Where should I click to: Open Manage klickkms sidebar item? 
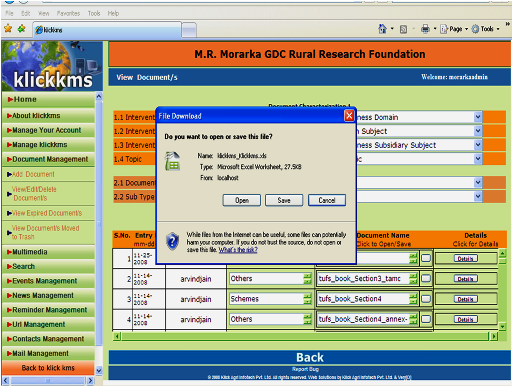(x=48, y=145)
